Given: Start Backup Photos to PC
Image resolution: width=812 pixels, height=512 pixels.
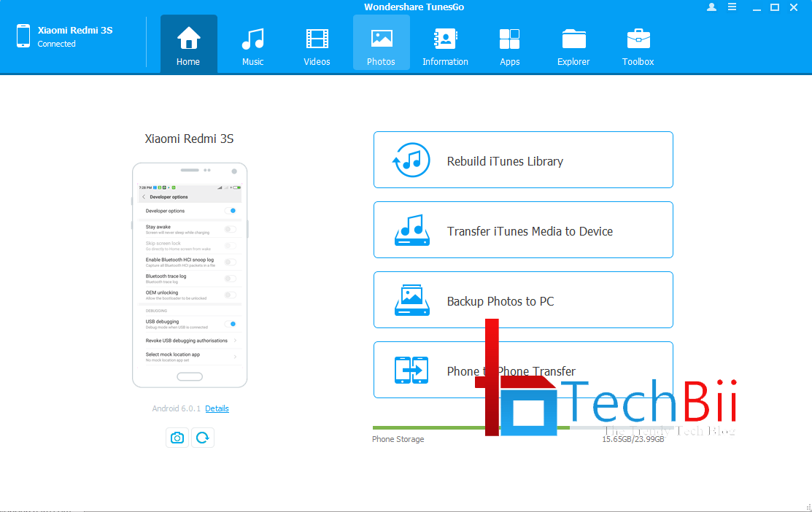Looking at the screenshot, I should [x=523, y=300].
